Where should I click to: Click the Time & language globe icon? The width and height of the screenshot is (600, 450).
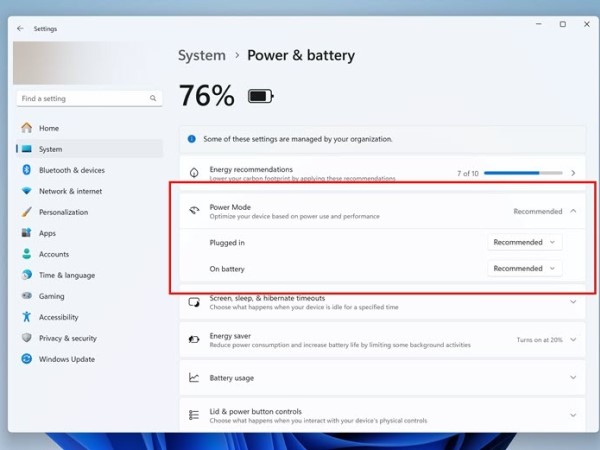coord(26,275)
